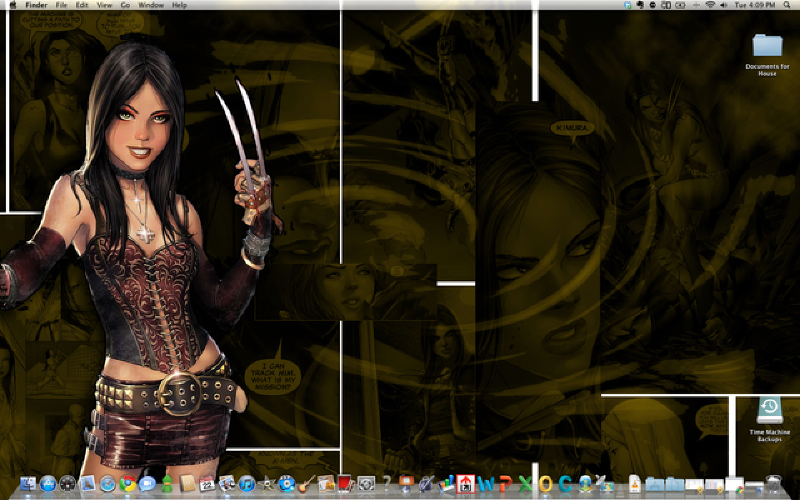Open Spotlight search magnifier in menu bar
800x500 pixels.
click(x=787, y=5)
